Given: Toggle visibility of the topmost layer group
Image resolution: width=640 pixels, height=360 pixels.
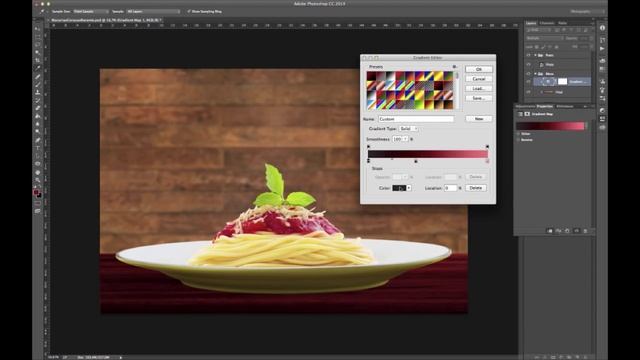Looking at the screenshot, I should 529,55.
